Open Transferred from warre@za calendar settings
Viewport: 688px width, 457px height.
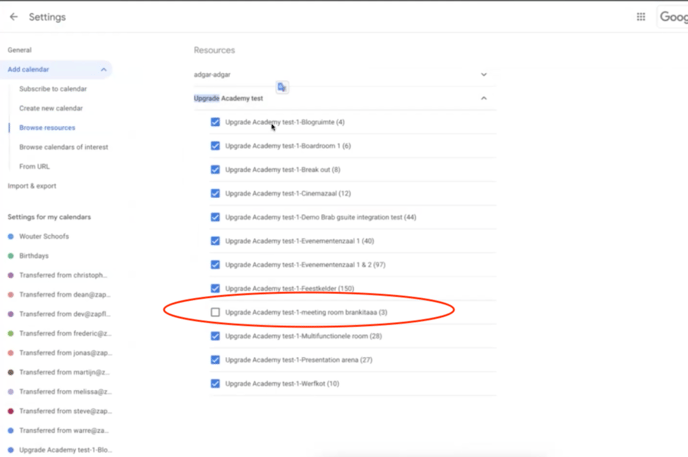tap(64, 430)
